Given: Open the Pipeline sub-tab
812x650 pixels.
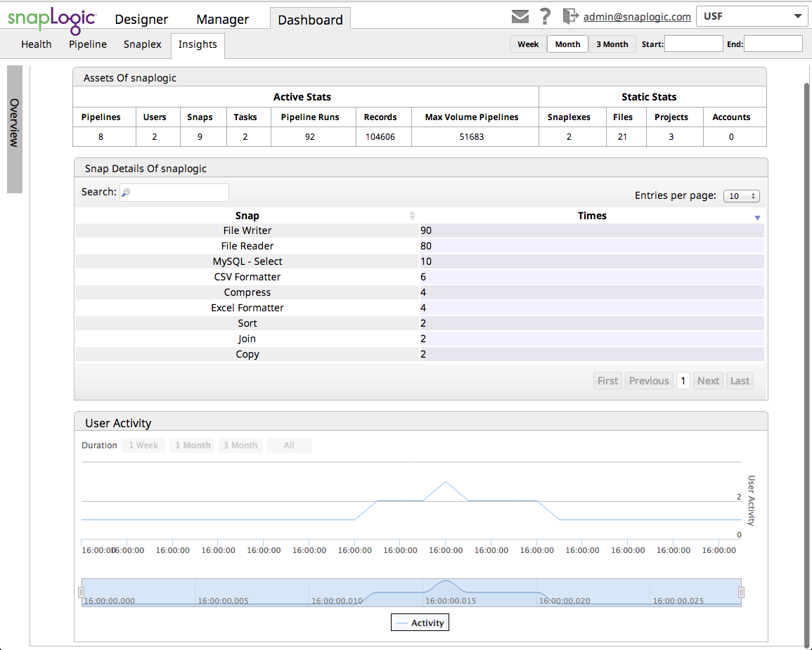Looking at the screenshot, I should [87, 44].
